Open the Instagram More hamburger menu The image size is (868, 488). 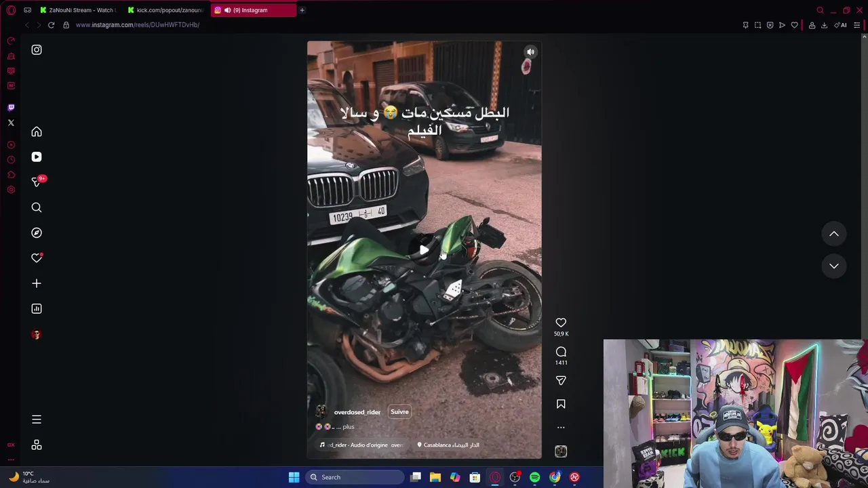37,420
